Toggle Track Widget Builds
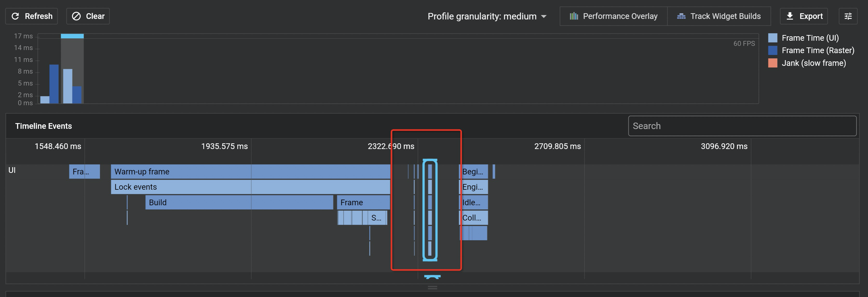Viewport: 868px width, 297px height. (719, 16)
